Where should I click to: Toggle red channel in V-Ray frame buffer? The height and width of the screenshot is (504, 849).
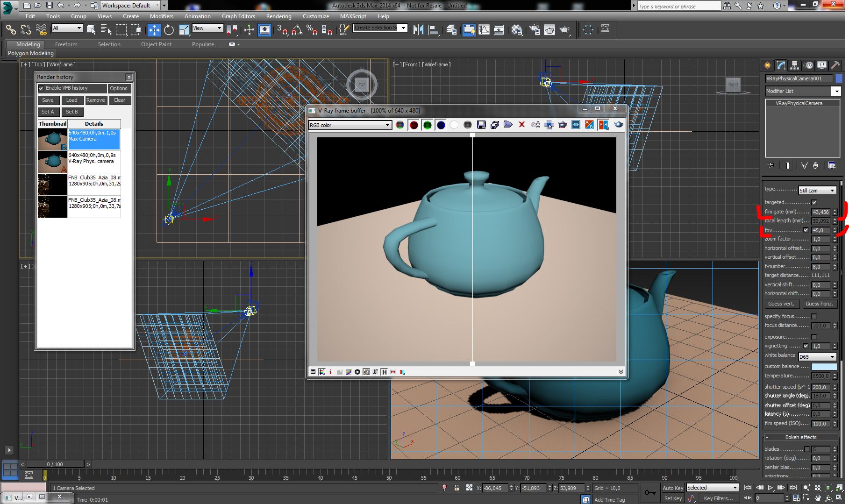point(414,125)
